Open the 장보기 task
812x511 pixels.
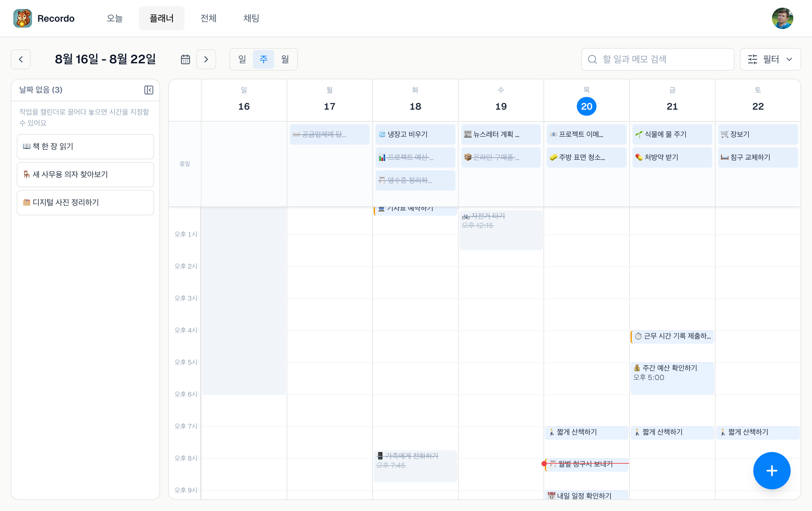click(758, 134)
